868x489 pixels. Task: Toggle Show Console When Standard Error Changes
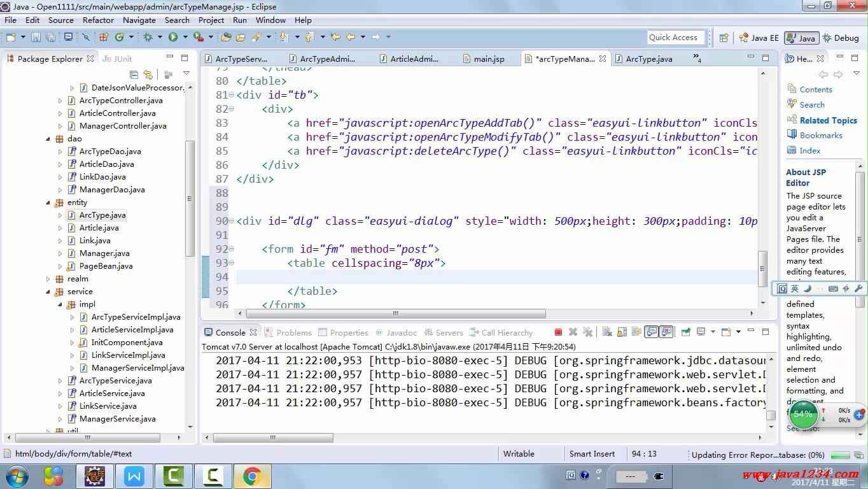[x=666, y=332]
